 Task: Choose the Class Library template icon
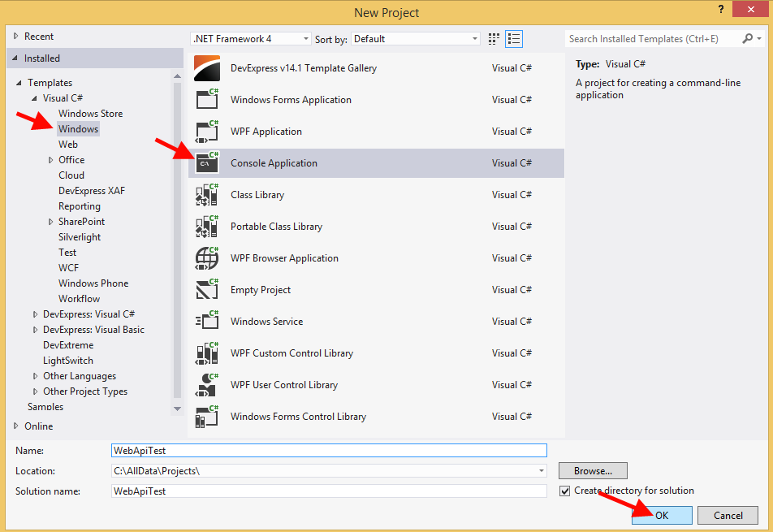(x=207, y=195)
